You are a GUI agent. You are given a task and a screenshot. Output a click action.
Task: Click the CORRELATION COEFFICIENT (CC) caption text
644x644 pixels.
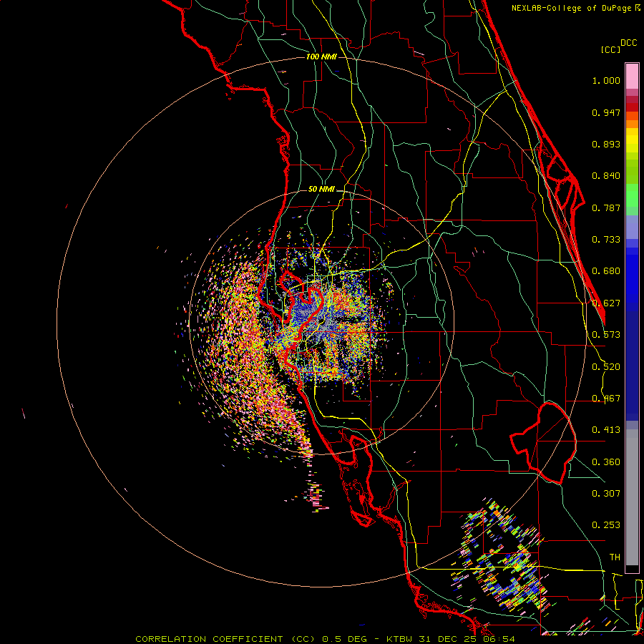(225, 639)
